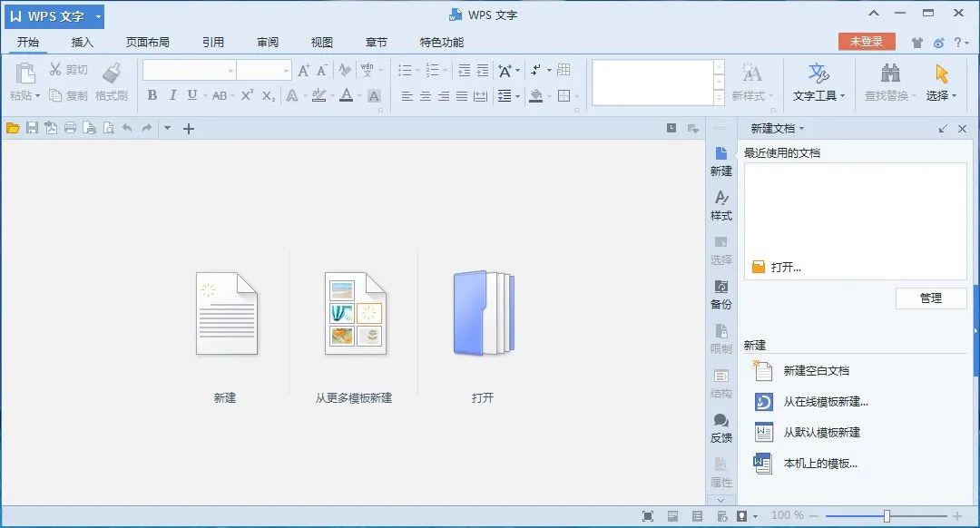Click the 管理 button in recent documents
Image resolution: width=980 pixels, height=528 pixels.
pyautogui.click(x=930, y=298)
